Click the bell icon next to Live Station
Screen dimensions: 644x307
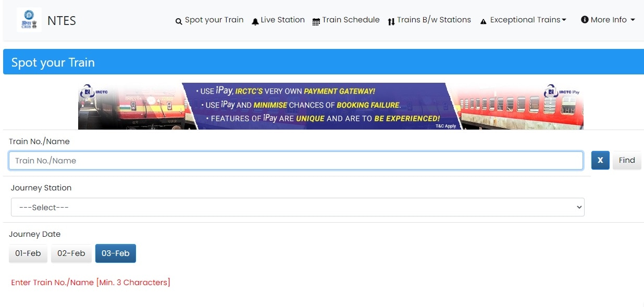pos(255,21)
